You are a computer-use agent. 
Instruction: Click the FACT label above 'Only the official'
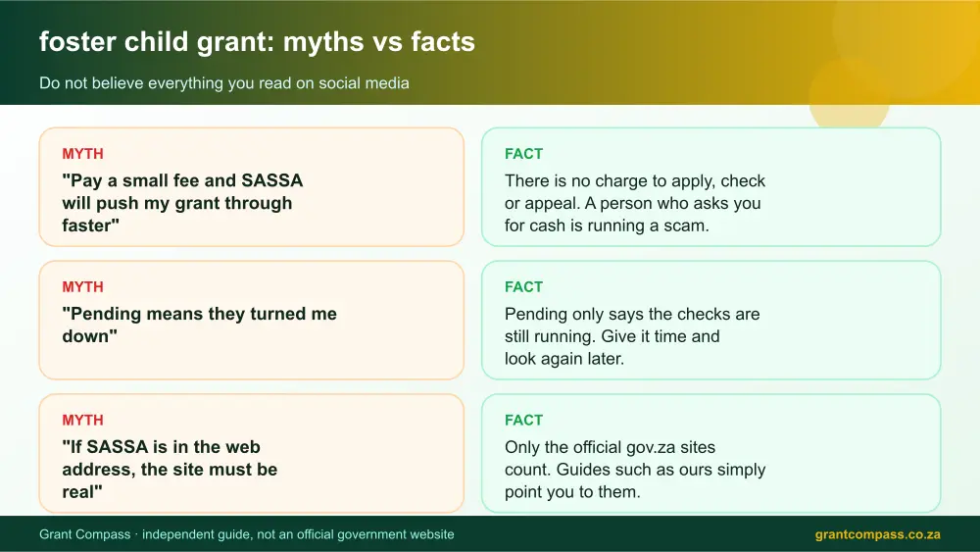pos(523,420)
